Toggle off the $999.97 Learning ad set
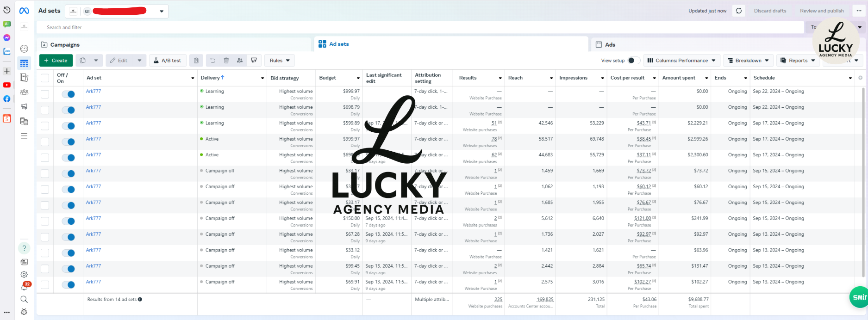 coord(69,94)
